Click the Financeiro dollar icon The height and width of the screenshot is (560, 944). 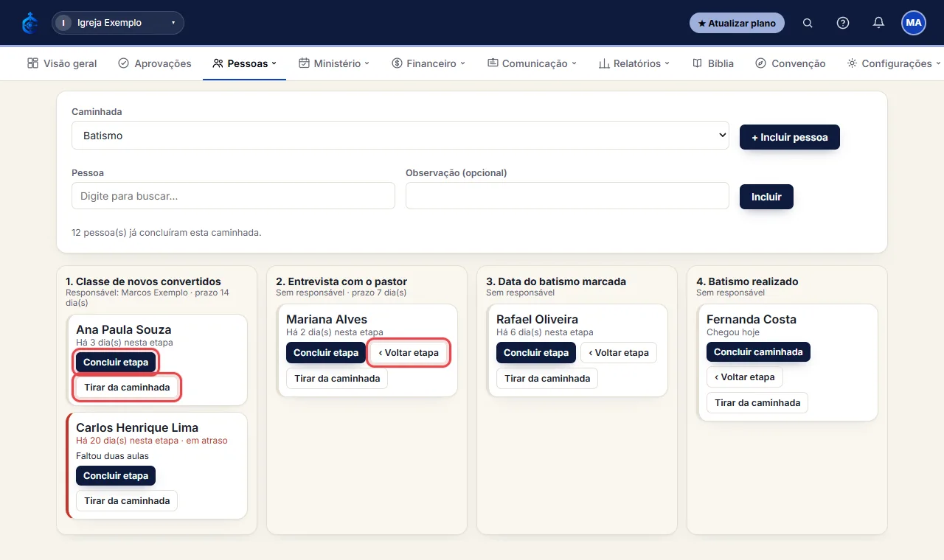[x=397, y=63]
